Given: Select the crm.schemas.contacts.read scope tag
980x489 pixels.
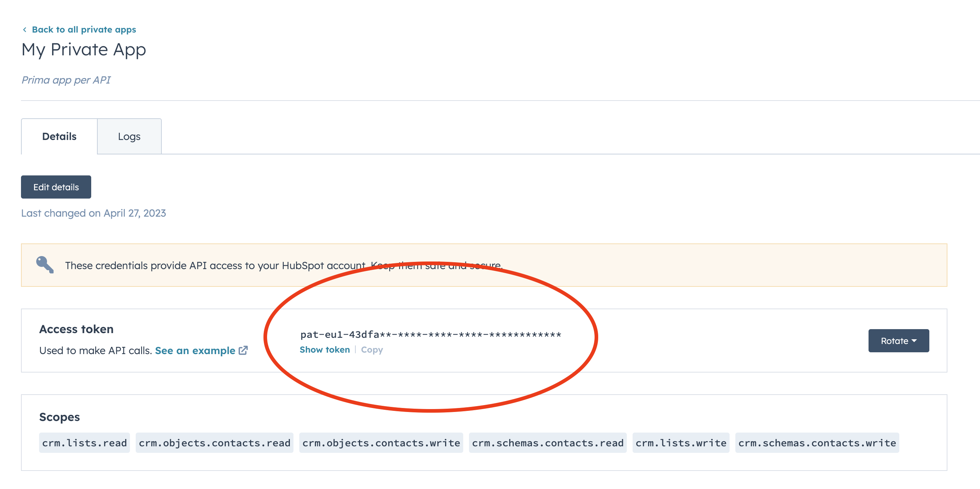Looking at the screenshot, I should [548, 443].
